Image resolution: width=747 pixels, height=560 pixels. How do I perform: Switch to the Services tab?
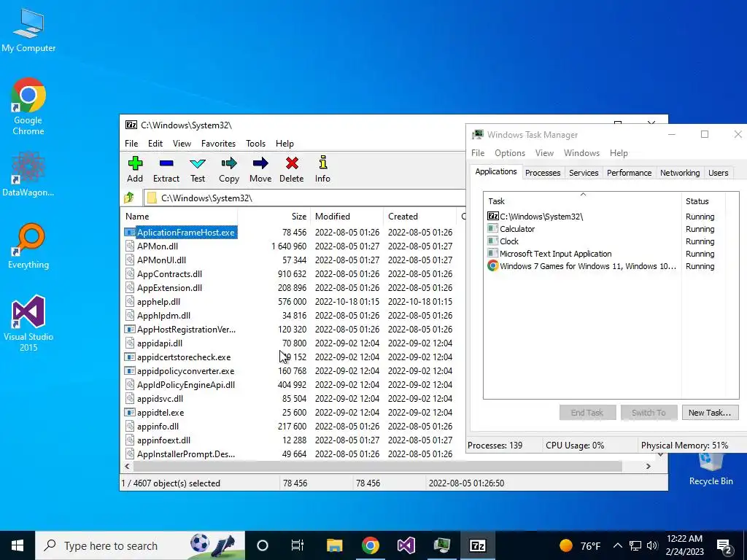tap(584, 173)
